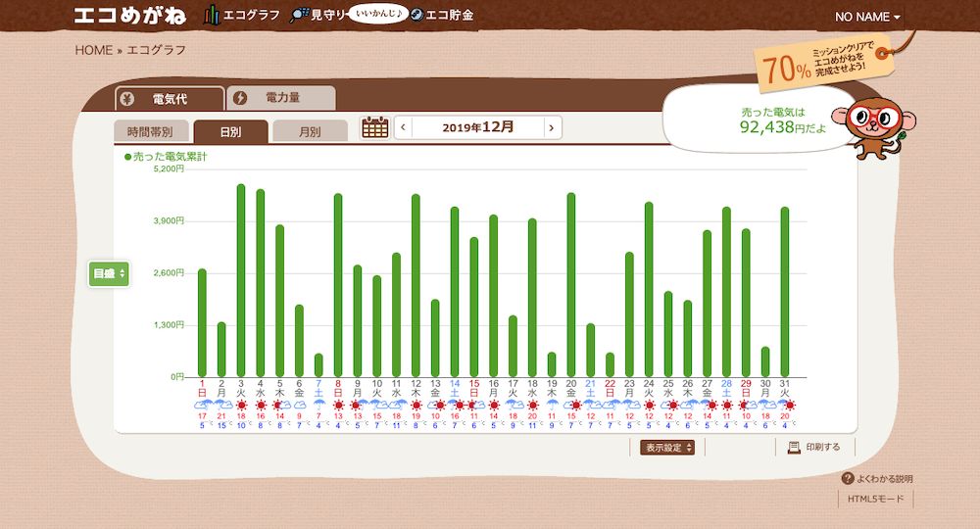This screenshot has width=980, height=529.
Task: Select the 月別 tab
Action: (310, 131)
